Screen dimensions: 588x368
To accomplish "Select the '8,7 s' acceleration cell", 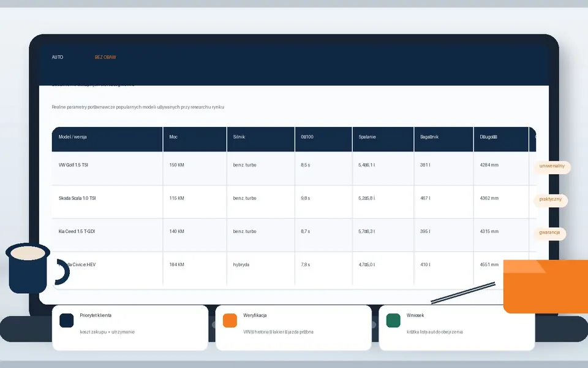I will pyautogui.click(x=323, y=235).
